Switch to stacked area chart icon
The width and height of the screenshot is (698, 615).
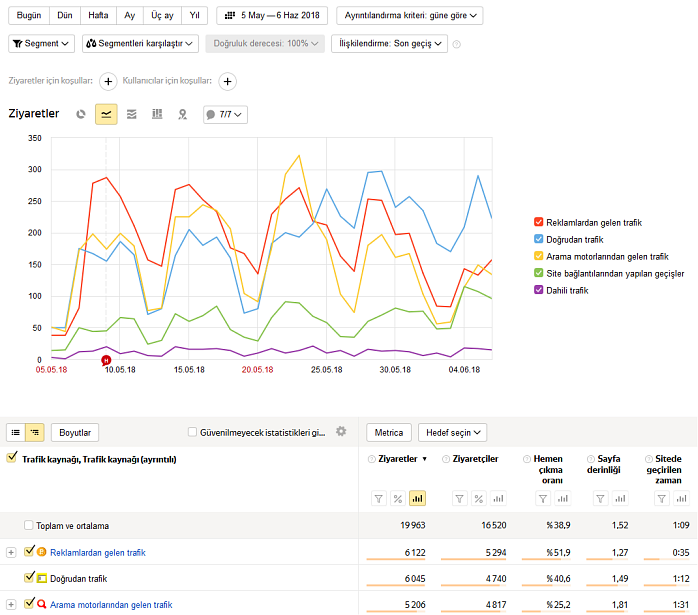pyautogui.click(x=132, y=114)
